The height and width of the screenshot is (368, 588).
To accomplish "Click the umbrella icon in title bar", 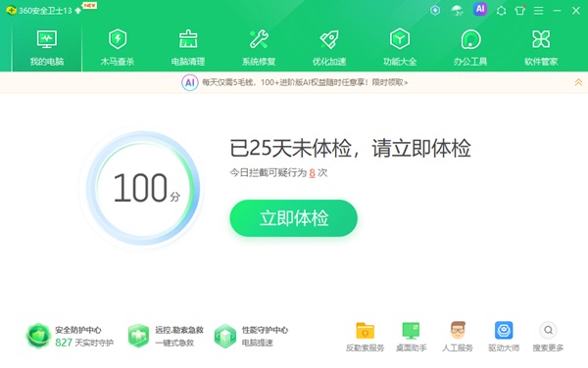I will (x=457, y=11).
